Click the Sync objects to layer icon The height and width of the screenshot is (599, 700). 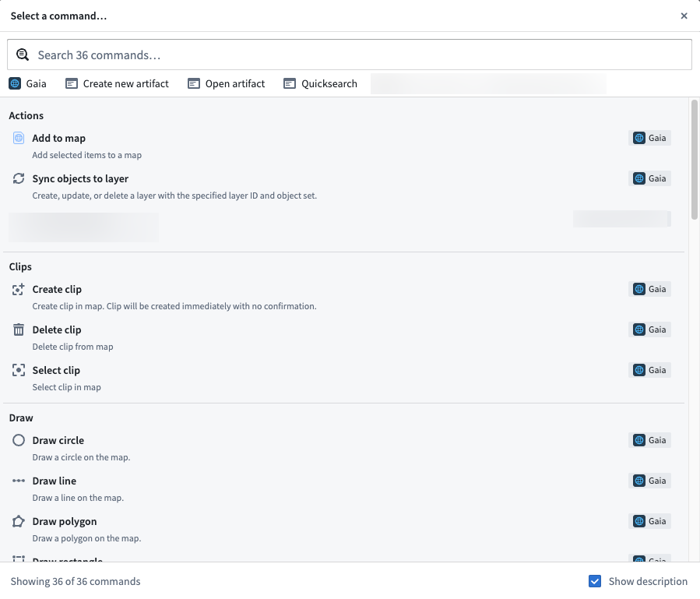coord(19,178)
